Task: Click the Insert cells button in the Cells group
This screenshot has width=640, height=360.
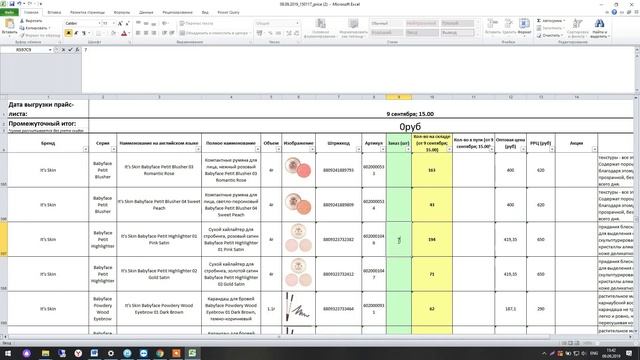Action: [x=493, y=27]
